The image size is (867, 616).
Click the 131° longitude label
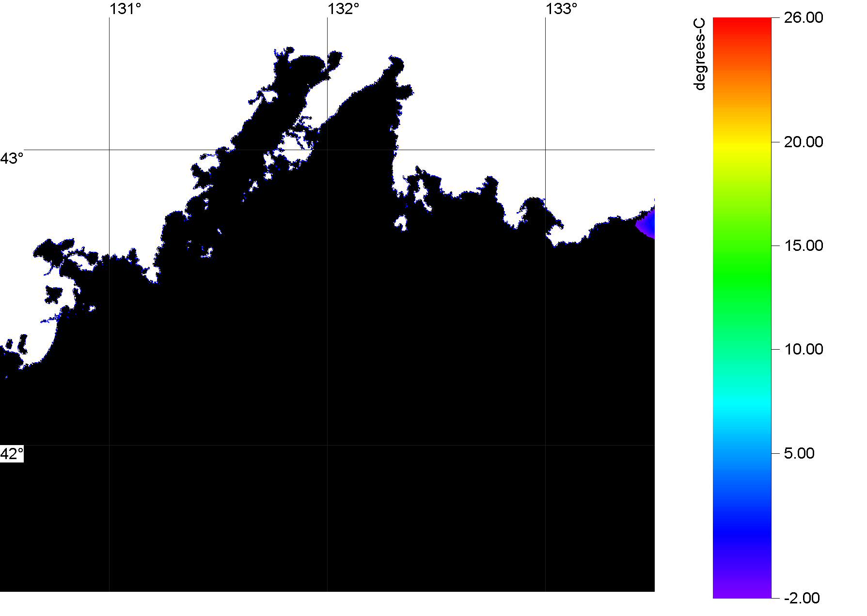coord(126,9)
